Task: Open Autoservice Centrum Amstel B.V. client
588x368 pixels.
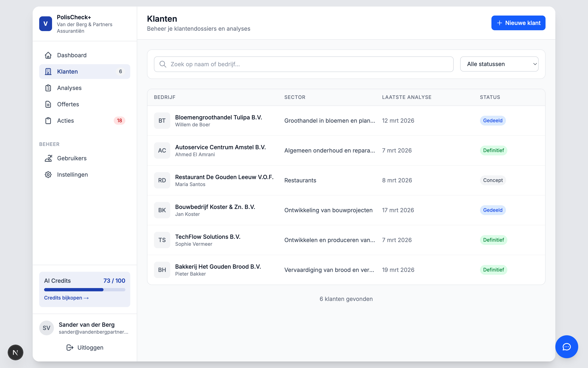Action: [x=220, y=147]
